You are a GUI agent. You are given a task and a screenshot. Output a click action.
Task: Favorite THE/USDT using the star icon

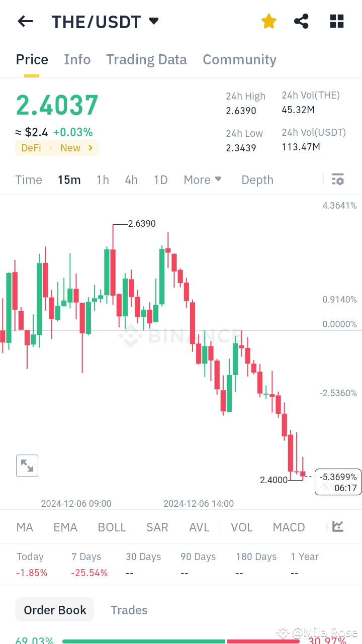pos(268,21)
